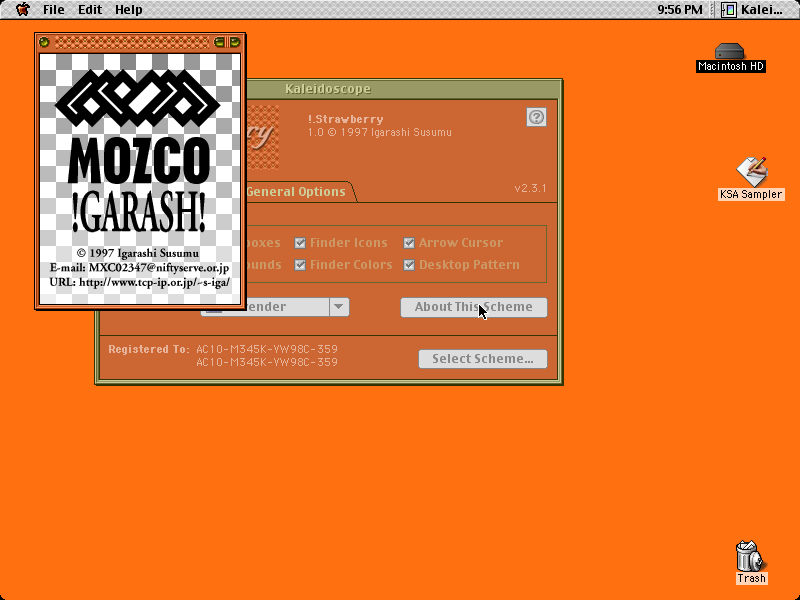800x600 pixels.
Task: Click the E-mail address line in the about window
Action: (139, 268)
